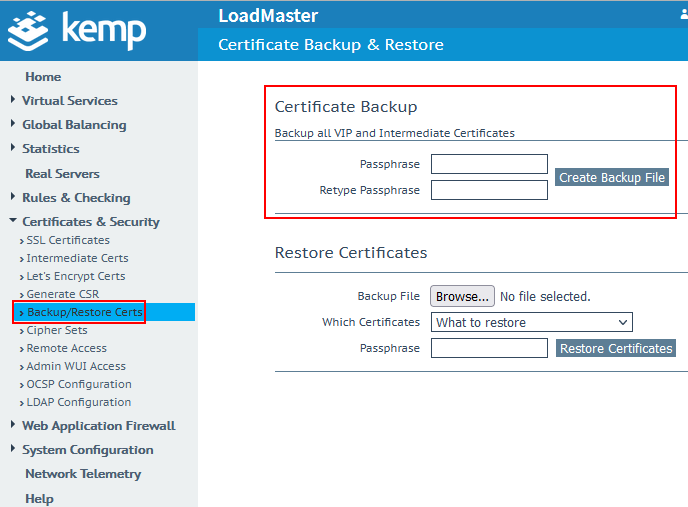Image resolution: width=688 pixels, height=507 pixels.
Task: Click 'Which Certificates' label
Action: point(371,322)
